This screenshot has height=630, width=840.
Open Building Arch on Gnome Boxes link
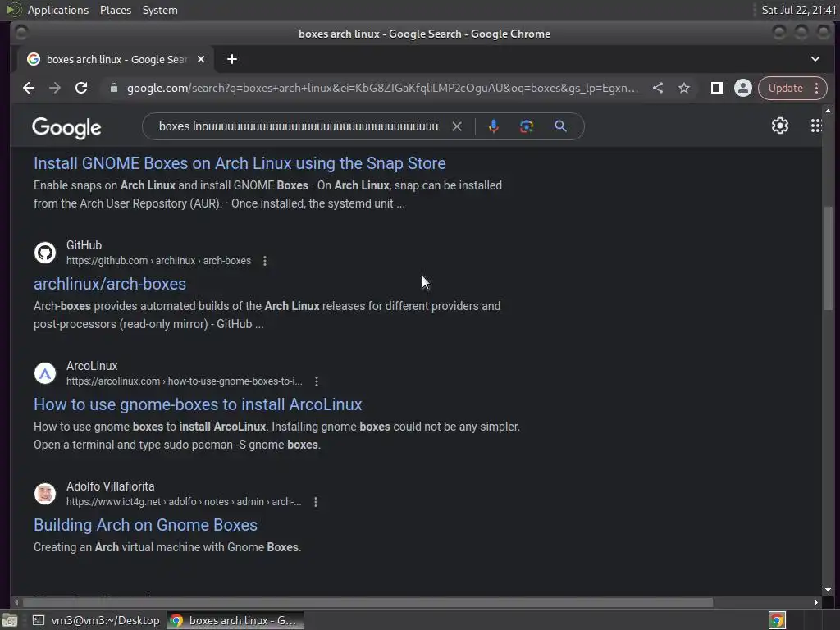146,525
